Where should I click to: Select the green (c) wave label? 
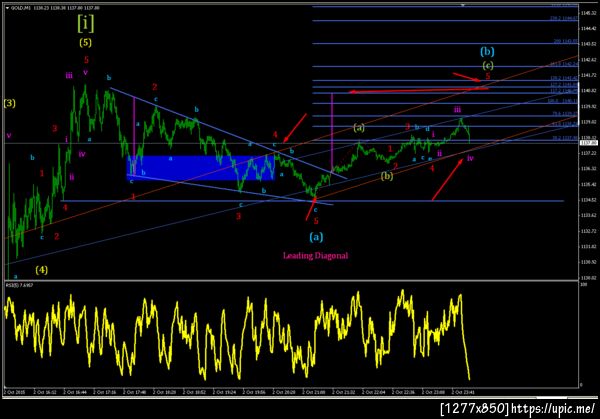(x=488, y=65)
